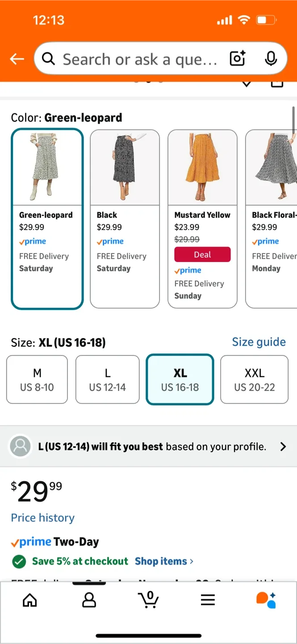The width and height of the screenshot is (297, 644).
Task: Open the camera visual search icon
Action: click(237, 59)
